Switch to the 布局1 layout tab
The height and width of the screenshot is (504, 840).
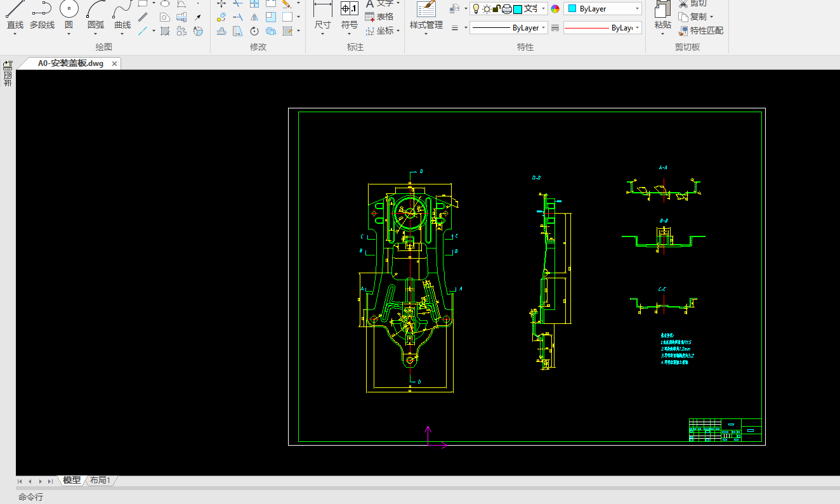100,481
